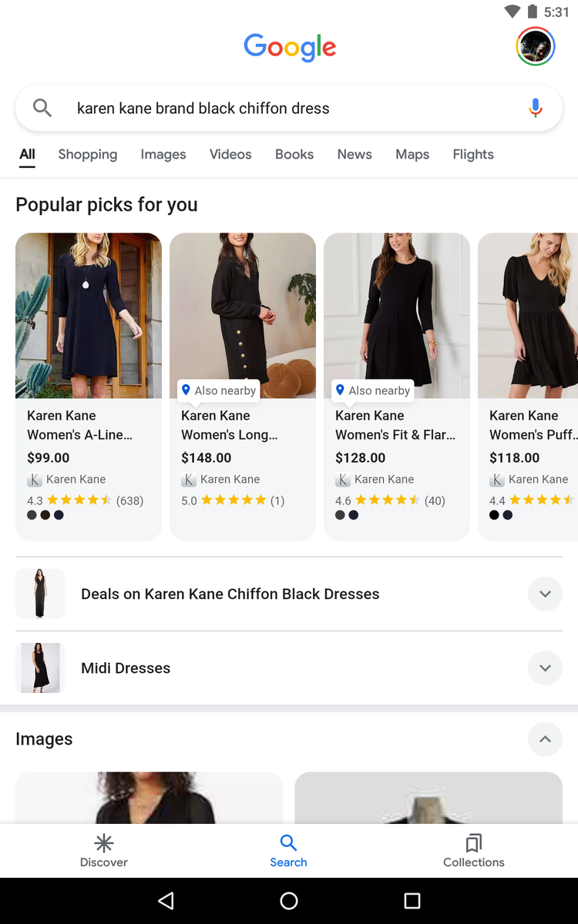Tap the Android back navigation button
This screenshot has width=578, height=924.
(166, 901)
